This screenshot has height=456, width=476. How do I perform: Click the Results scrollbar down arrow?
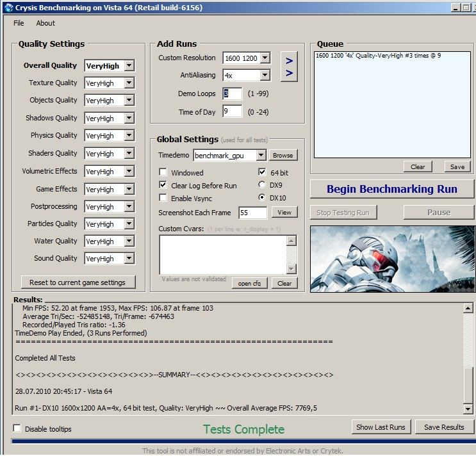point(468,409)
